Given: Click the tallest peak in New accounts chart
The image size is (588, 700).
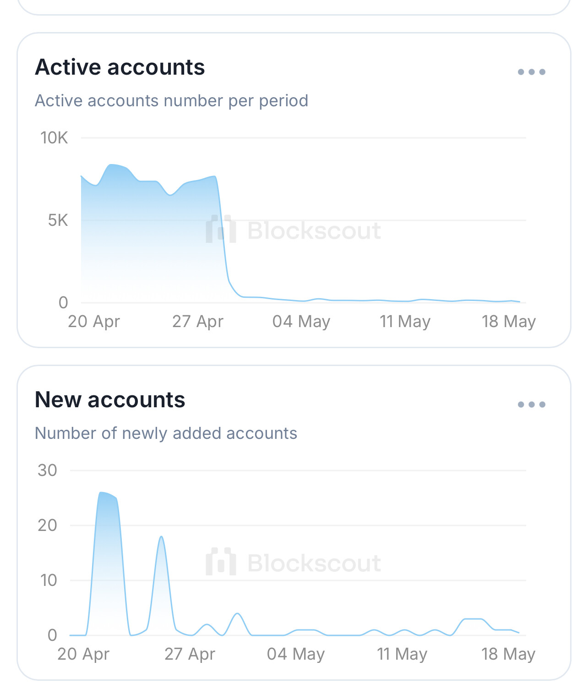Looking at the screenshot, I should (x=103, y=493).
